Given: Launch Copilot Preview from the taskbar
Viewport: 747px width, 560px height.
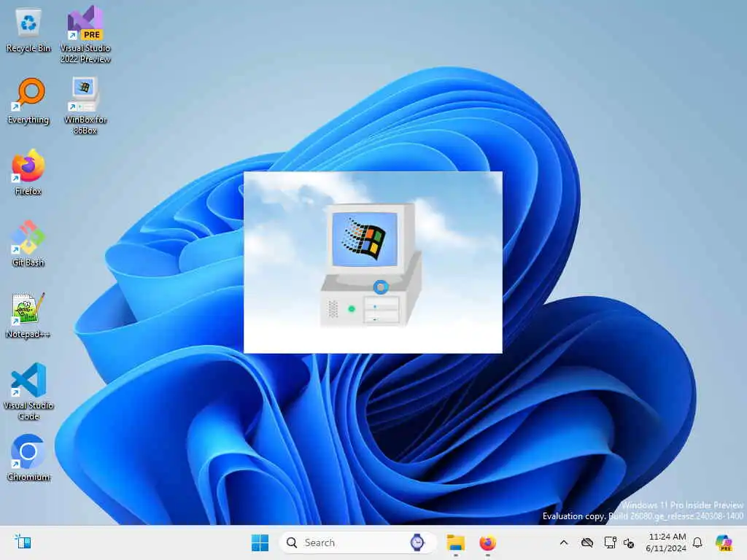Looking at the screenshot, I should tap(724, 542).
